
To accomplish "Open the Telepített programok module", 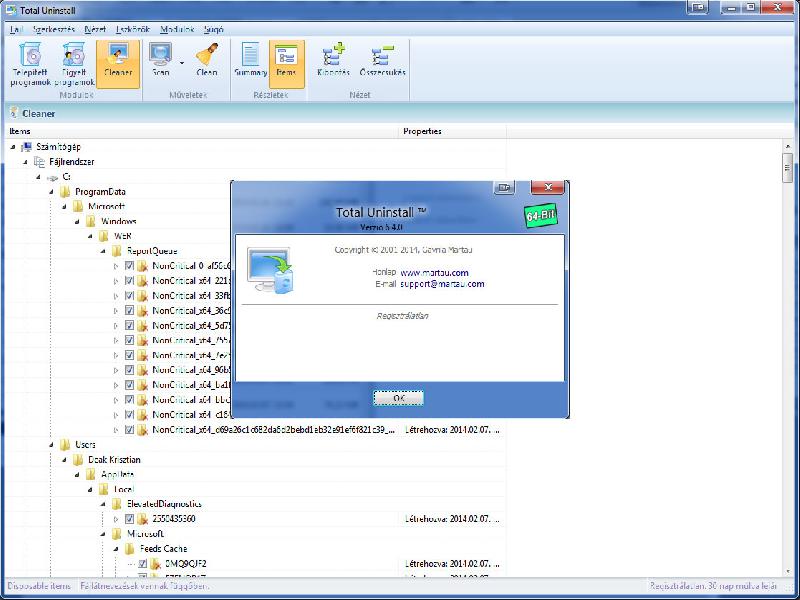I will pyautogui.click(x=31, y=65).
